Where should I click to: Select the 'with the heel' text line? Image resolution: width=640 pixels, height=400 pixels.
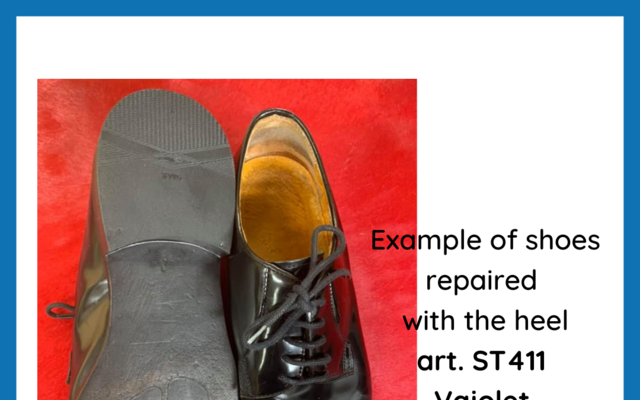tap(485, 321)
